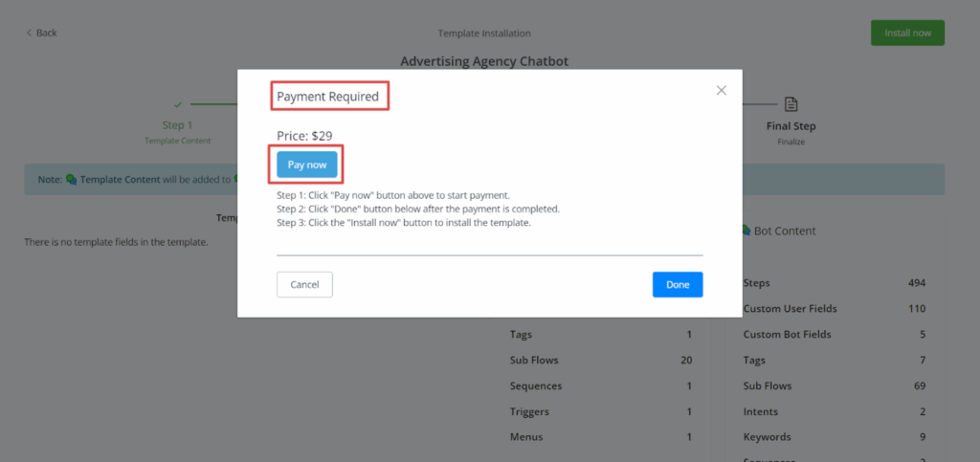
Task: Click the green Install now button
Action: coord(907,33)
